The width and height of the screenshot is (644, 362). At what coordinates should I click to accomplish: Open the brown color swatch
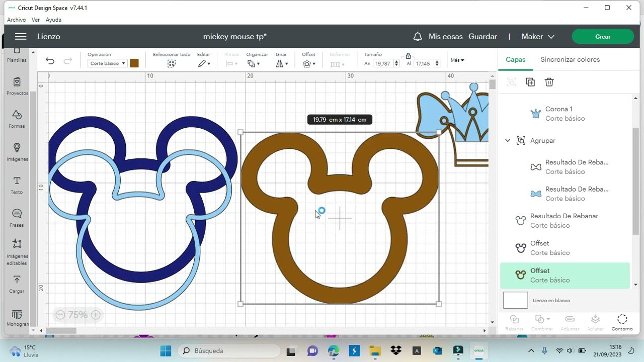click(134, 63)
